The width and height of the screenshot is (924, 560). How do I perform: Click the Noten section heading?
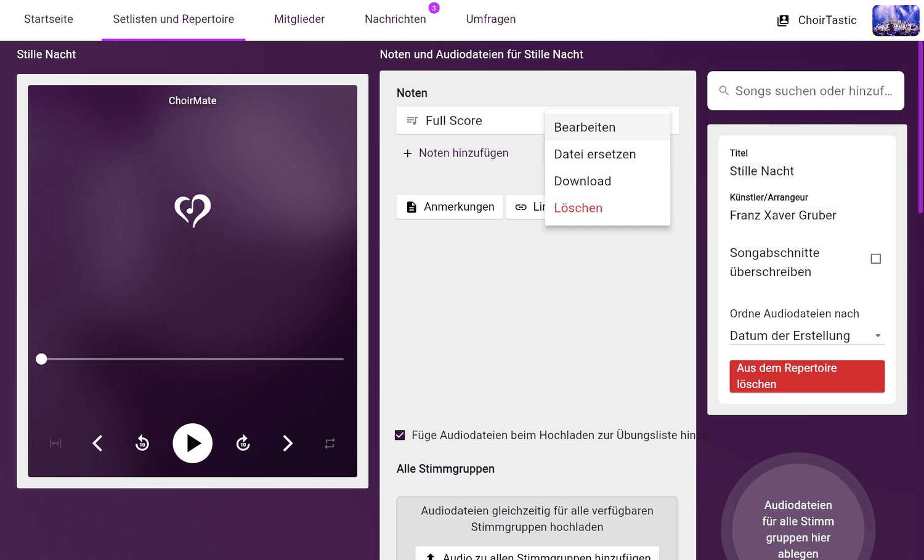[x=412, y=93]
